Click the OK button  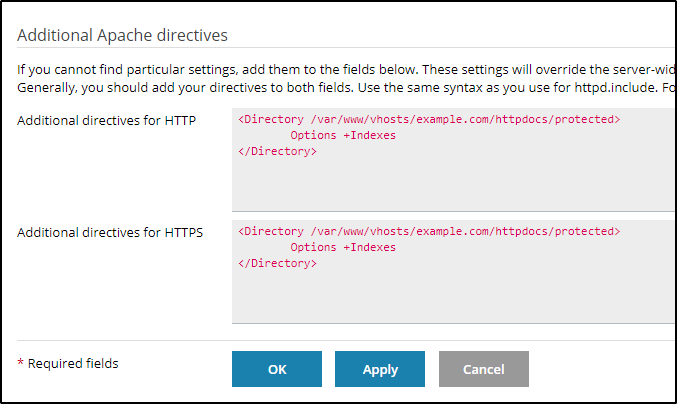click(277, 369)
